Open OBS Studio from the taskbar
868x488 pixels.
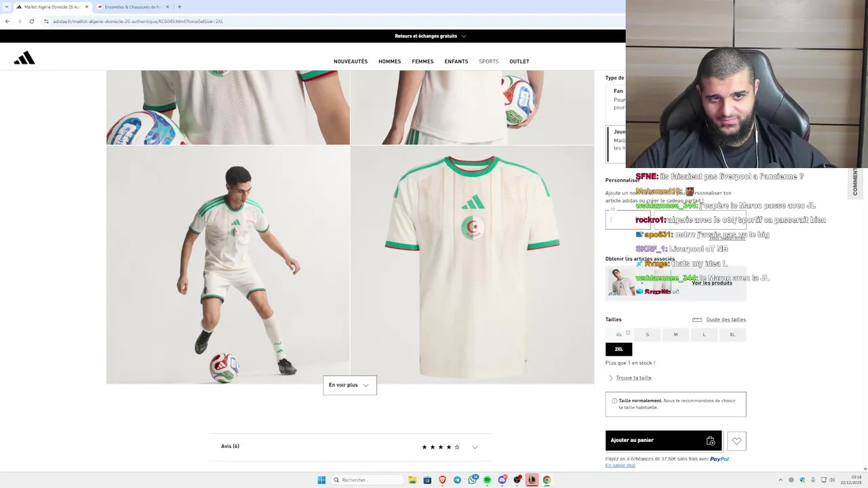pyautogui.click(x=517, y=480)
